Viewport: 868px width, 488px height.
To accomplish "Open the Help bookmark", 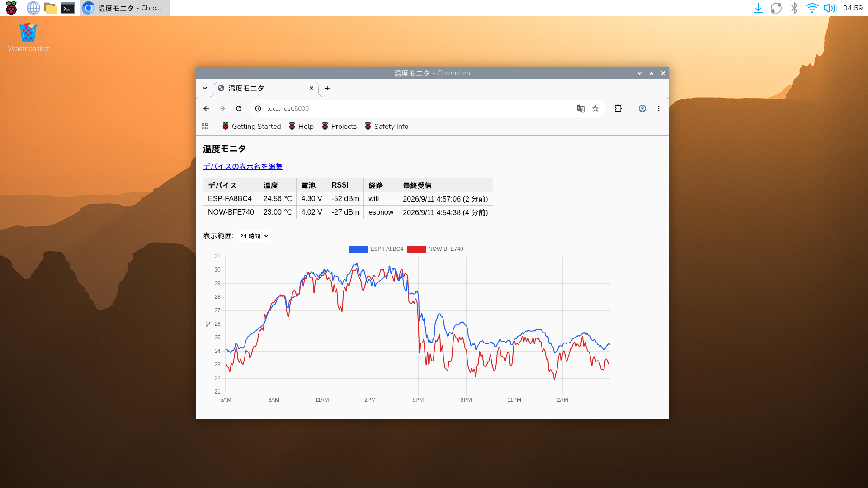I will coord(301,127).
